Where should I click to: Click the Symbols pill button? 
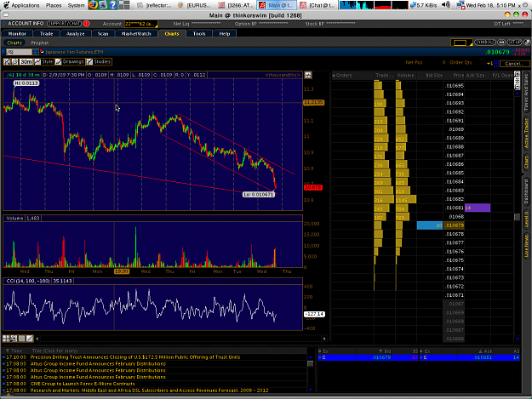[484, 42]
